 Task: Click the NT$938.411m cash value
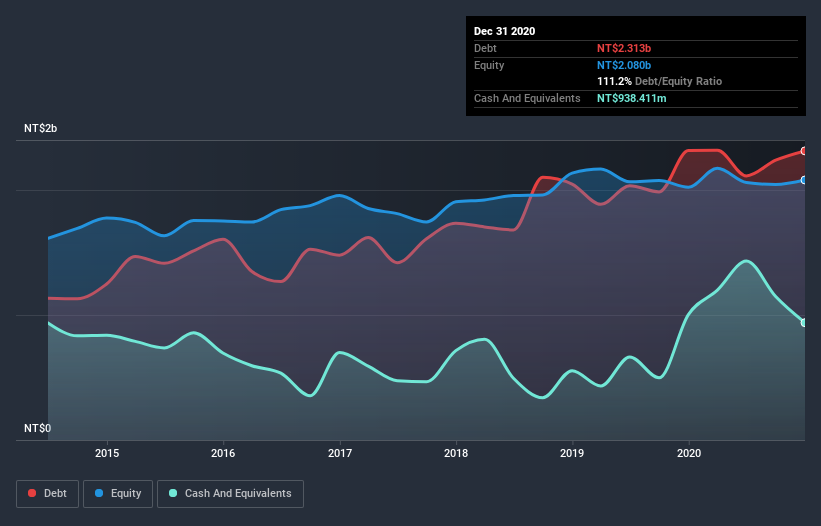[x=631, y=98]
